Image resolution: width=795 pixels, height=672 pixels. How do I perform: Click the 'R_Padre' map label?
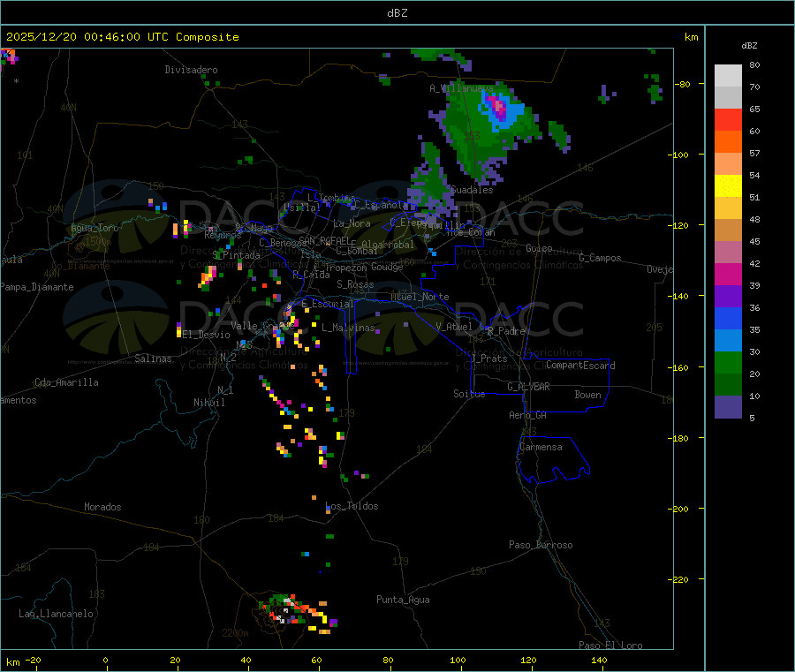coord(506,331)
